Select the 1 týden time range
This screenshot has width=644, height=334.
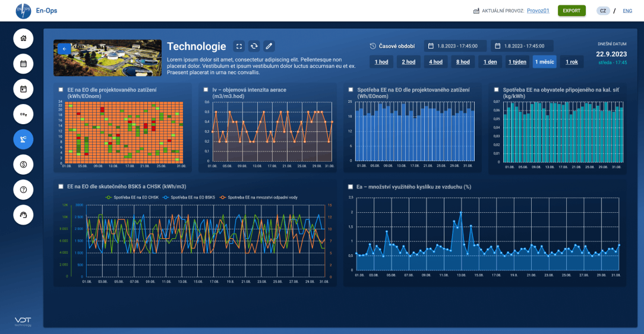coord(517,62)
